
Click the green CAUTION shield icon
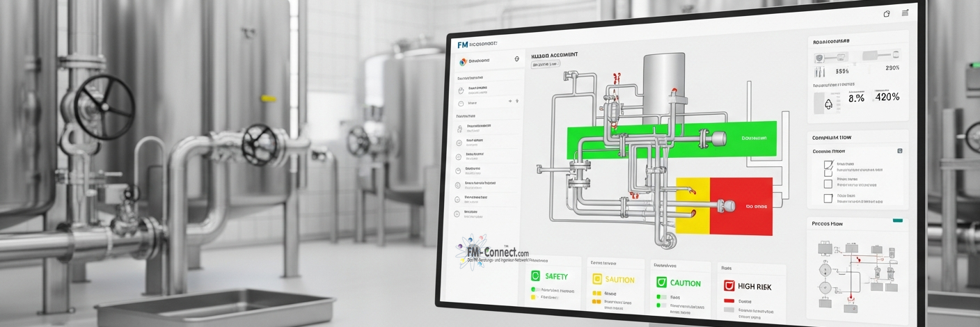click(x=662, y=282)
